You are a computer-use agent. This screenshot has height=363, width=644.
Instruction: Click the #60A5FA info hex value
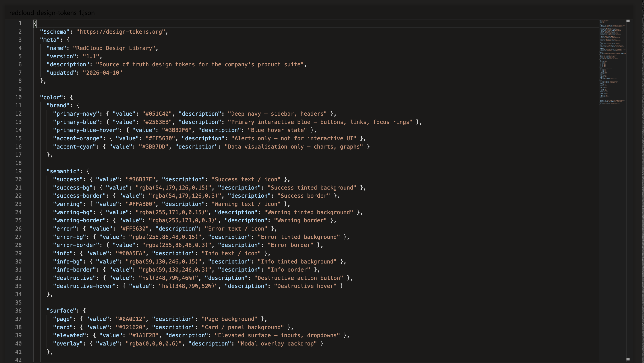pyautogui.click(x=130, y=253)
